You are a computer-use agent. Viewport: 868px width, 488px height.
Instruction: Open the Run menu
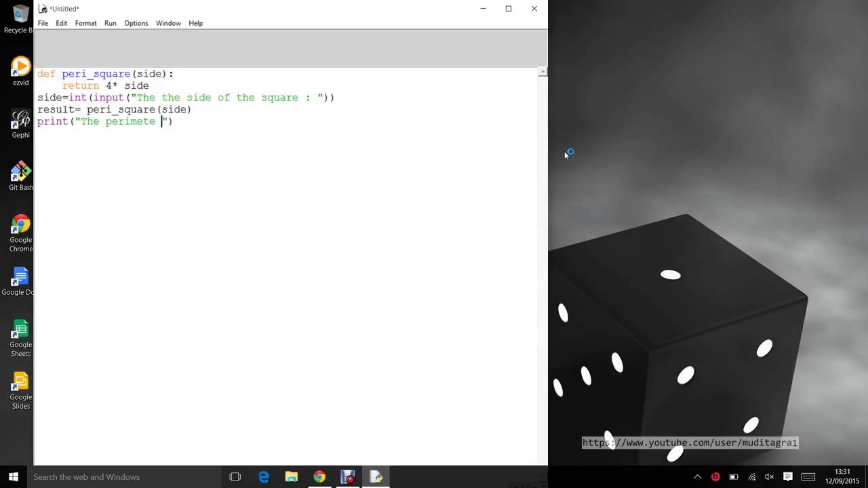[x=110, y=23]
